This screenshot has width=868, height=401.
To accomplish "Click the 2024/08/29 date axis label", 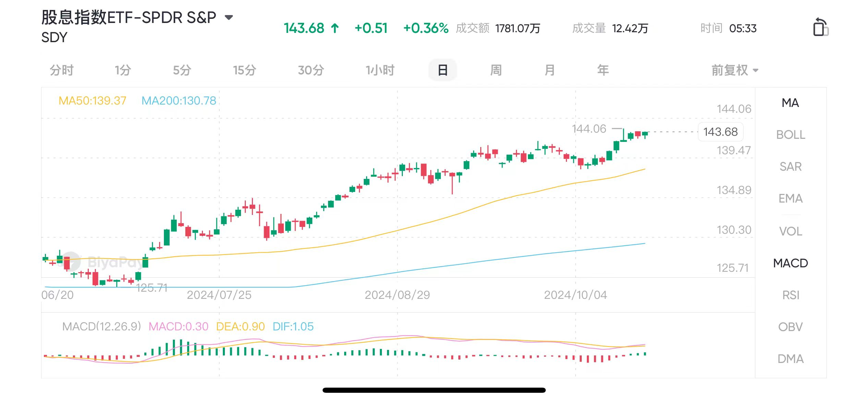I will tap(397, 295).
